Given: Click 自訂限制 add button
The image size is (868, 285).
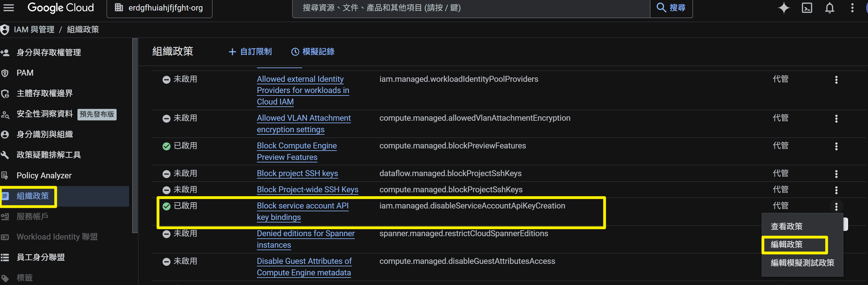Looking at the screenshot, I should click(x=250, y=52).
